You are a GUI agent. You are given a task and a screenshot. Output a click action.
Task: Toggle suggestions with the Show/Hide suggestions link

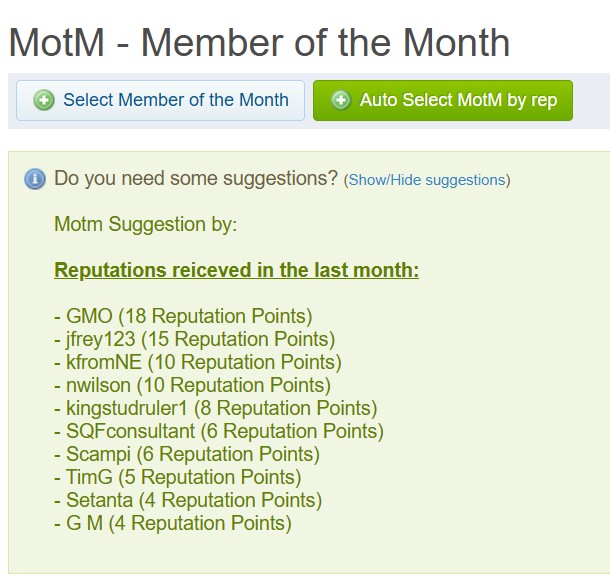(427, 180)
